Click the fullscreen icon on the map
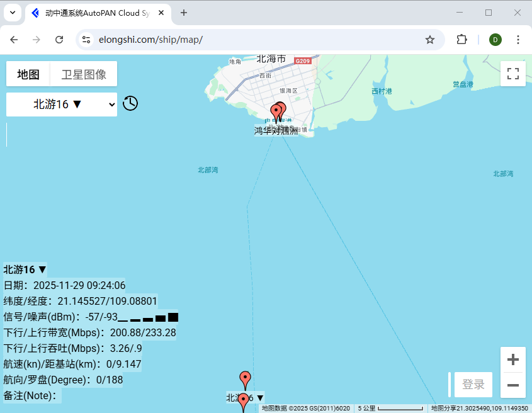Screen dimensions: 532x413 pos(512,74)
